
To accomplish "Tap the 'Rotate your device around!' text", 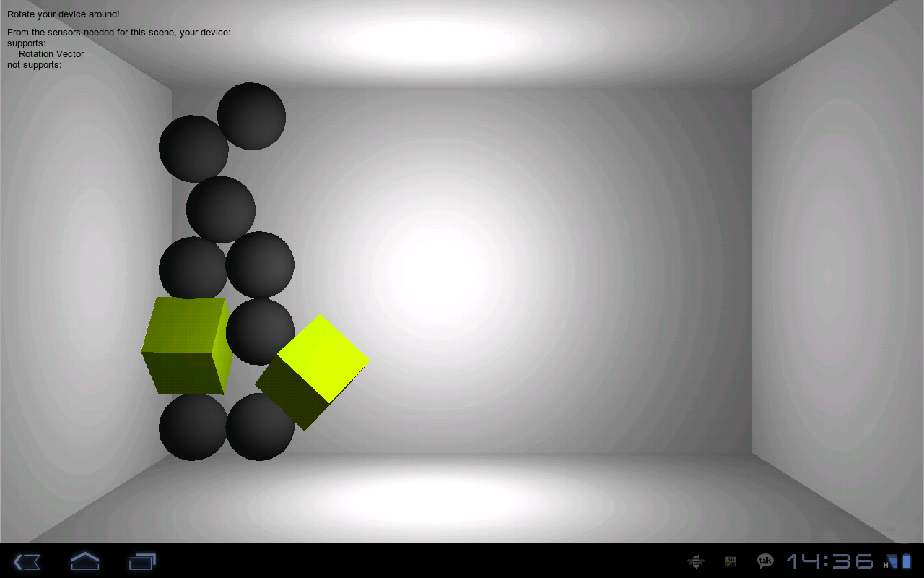I will point(64,14).
